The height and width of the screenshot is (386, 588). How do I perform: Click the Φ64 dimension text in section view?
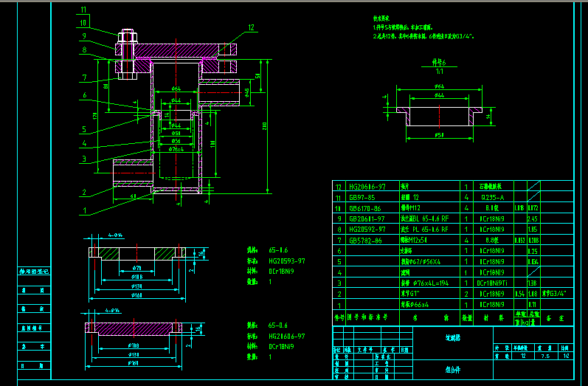(176, 89)
